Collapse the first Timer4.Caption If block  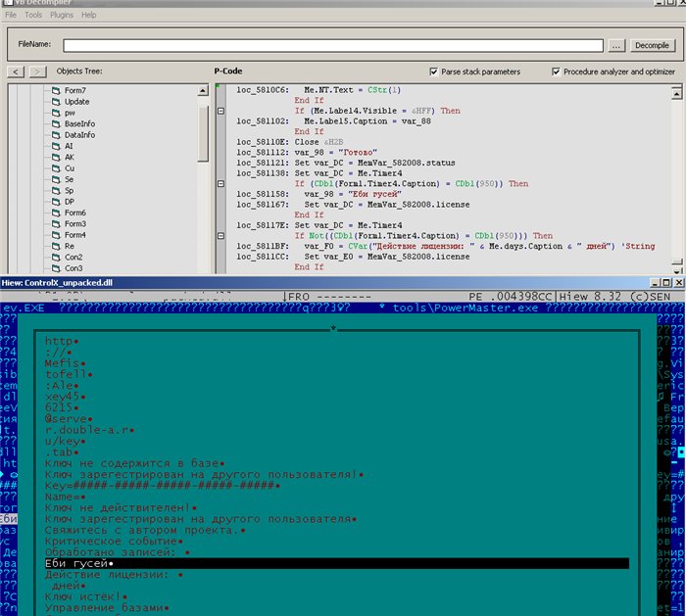219,183
